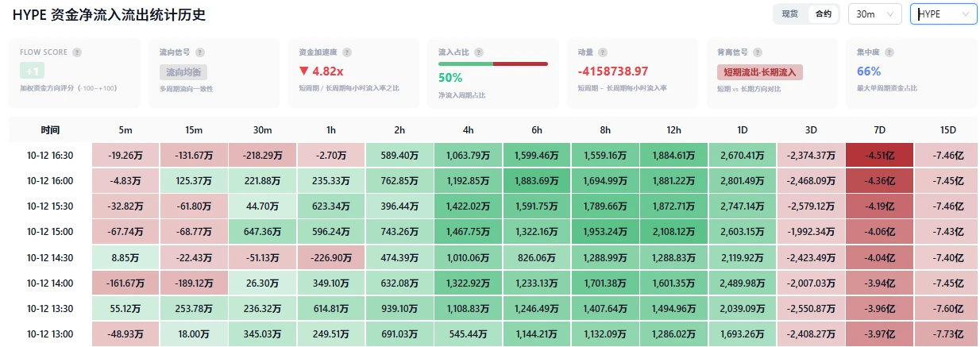Click the -4.51亿 dark red cell
The width and height of the screenshot is (980, 347).
(x=879, y=156)
